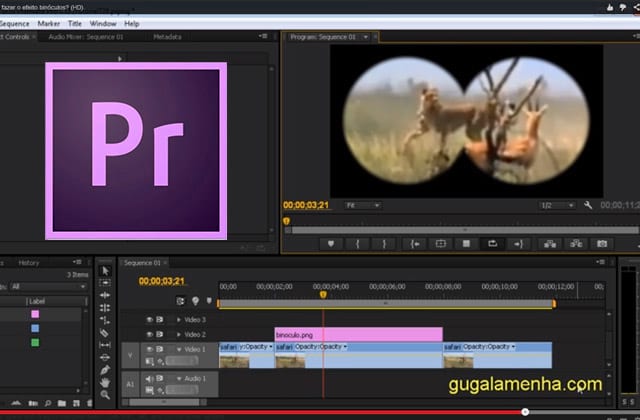
Task: Collapse the Video 1 track
Action: click(179, 349)
